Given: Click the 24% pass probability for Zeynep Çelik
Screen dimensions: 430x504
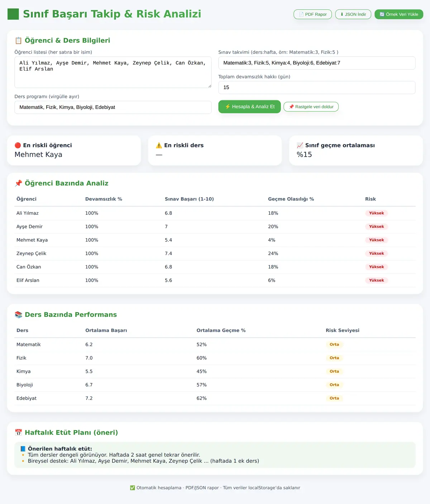Looking at the screenshot, I should pos(273,253).
